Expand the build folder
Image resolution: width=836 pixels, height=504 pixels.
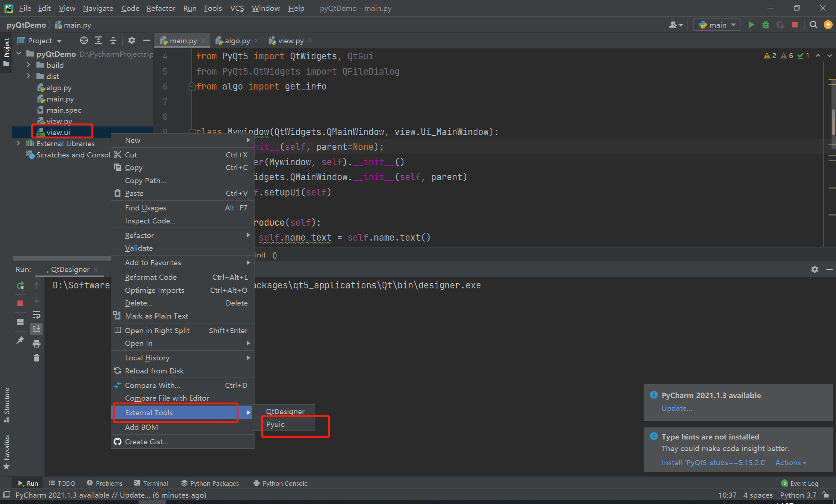pos(28,65)
